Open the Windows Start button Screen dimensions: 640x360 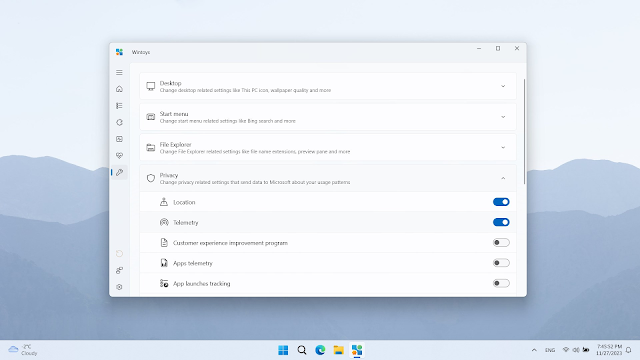283,350
